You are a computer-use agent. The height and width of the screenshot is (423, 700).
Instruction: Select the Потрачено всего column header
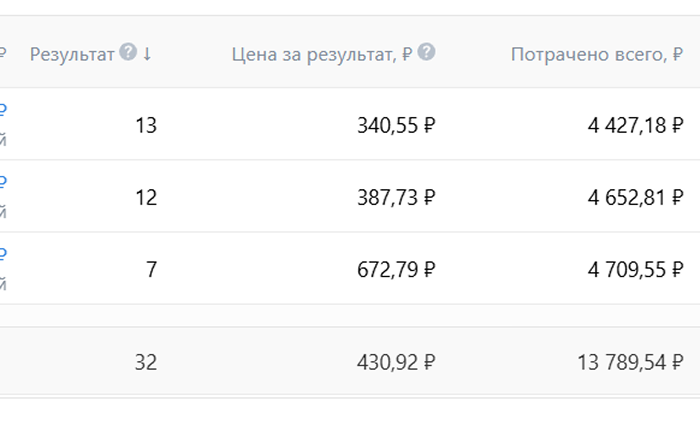[588, 54]
